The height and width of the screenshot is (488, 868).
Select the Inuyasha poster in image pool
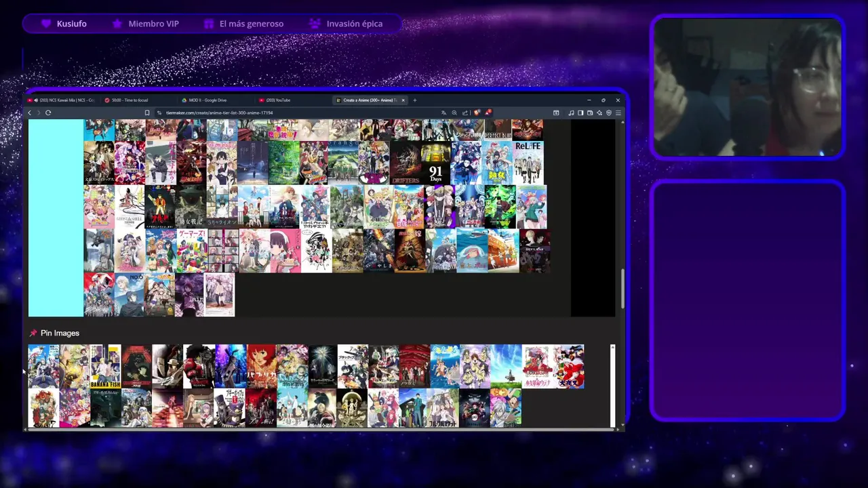coord(569,367)
